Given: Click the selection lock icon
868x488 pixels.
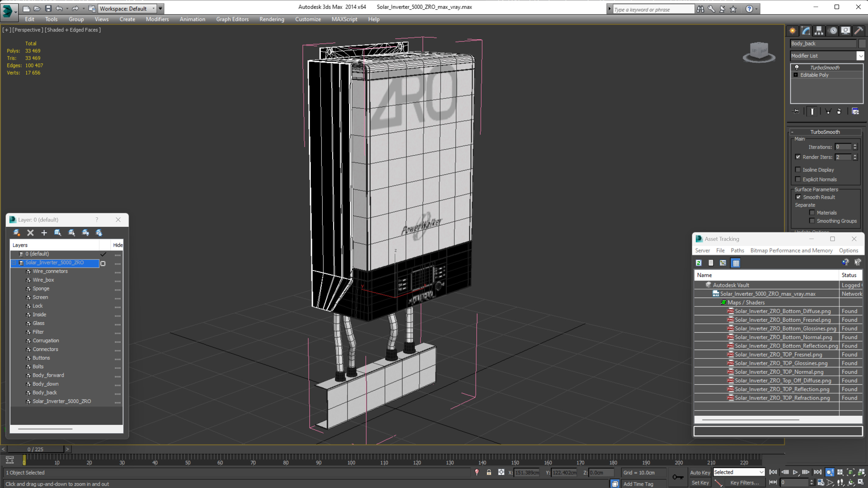Looking at the screenshot, I should (489, 472).
